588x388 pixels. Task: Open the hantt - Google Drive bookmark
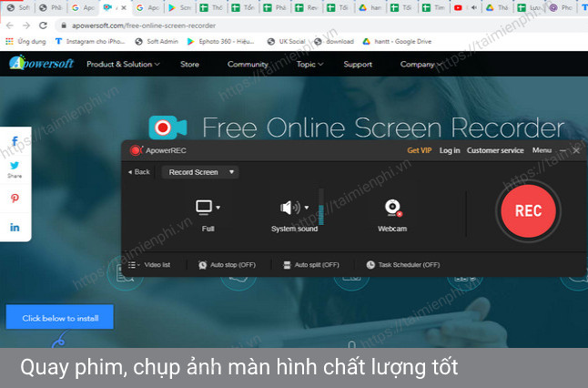point(397,41)
